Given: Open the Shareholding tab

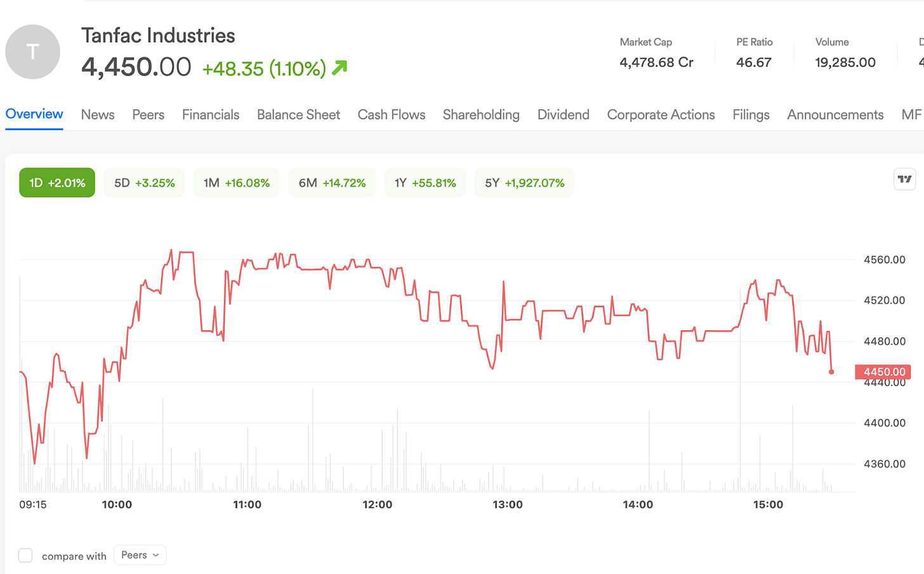Looking at the screenshot, I should point(481,115).
